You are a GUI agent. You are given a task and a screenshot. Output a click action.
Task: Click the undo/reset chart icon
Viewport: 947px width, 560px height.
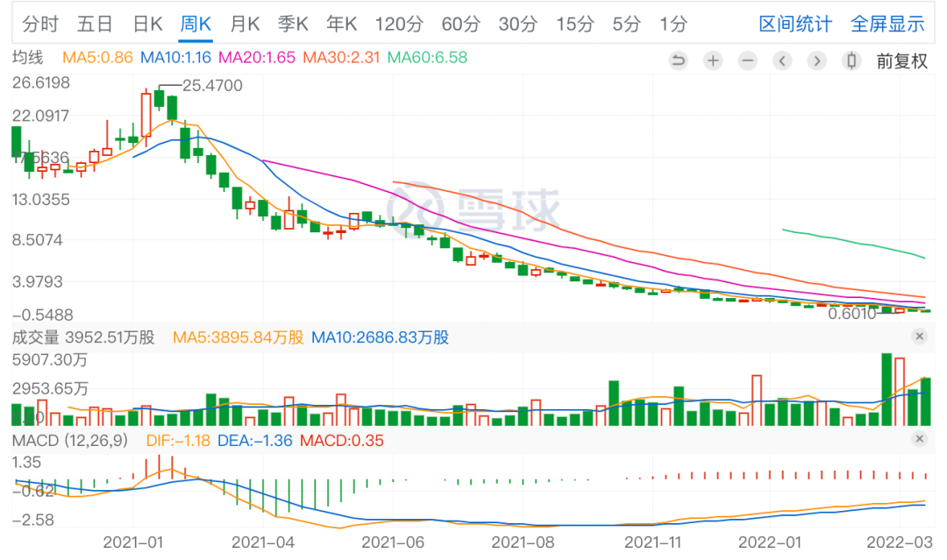679,60
